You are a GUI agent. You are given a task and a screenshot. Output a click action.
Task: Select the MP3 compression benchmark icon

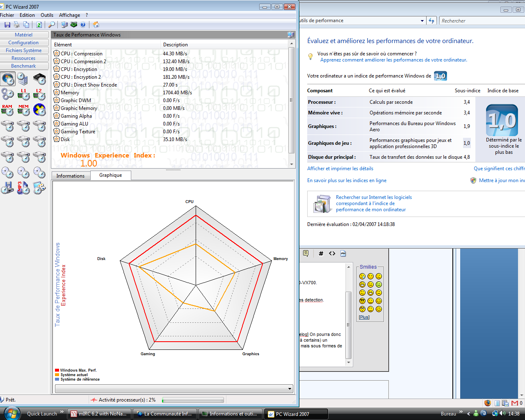tap(23, 188)
